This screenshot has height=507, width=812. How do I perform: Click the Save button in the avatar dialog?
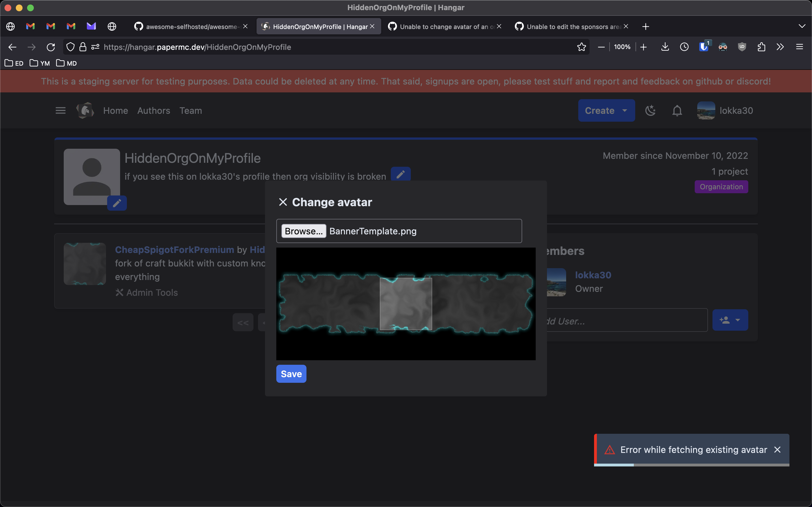point(291,373)
